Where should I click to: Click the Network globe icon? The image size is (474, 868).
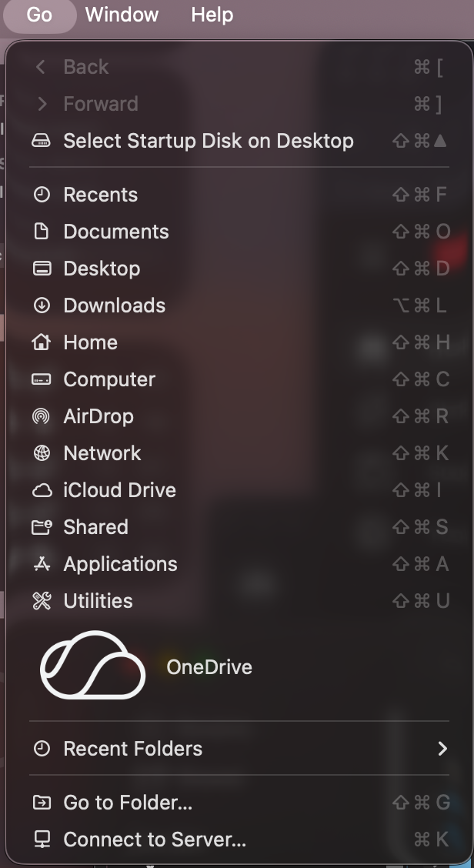point(42,453)
